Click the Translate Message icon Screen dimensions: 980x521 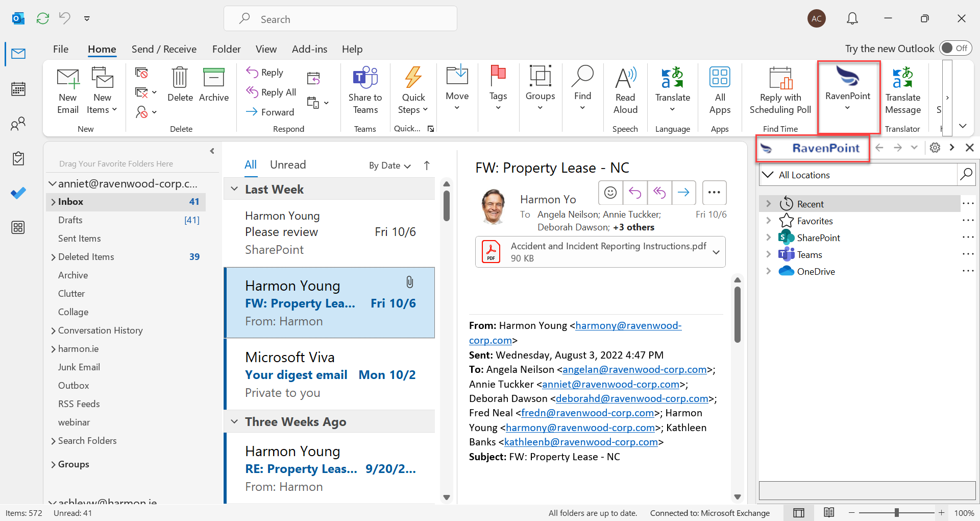click(x=902, y=78)
